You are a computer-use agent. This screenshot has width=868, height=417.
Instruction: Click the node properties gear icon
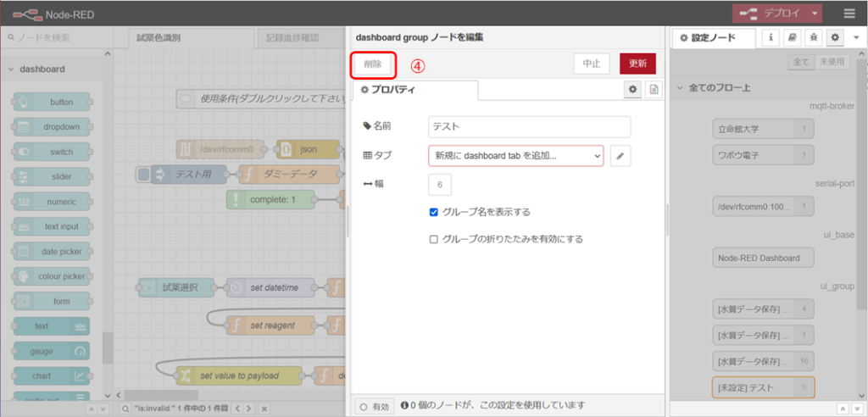pyautogui.click(x=632, y=89)
